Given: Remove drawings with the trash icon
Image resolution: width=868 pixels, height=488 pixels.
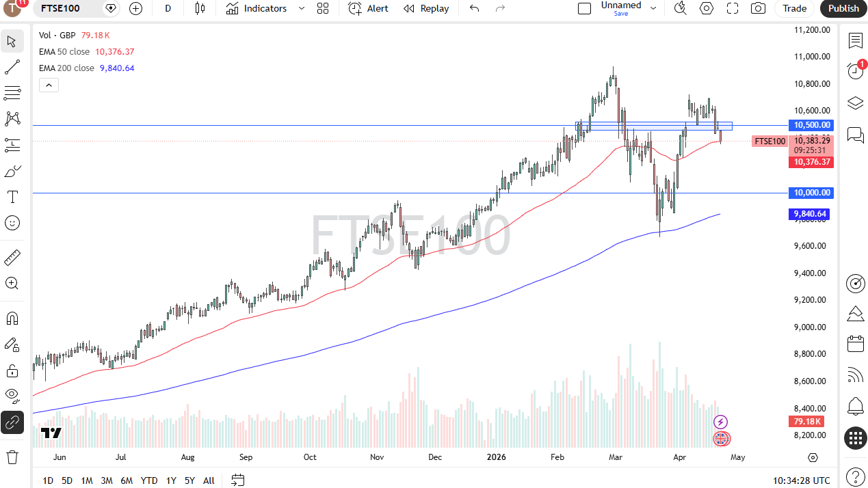Looking at the screenshot, I should (12, 457).
